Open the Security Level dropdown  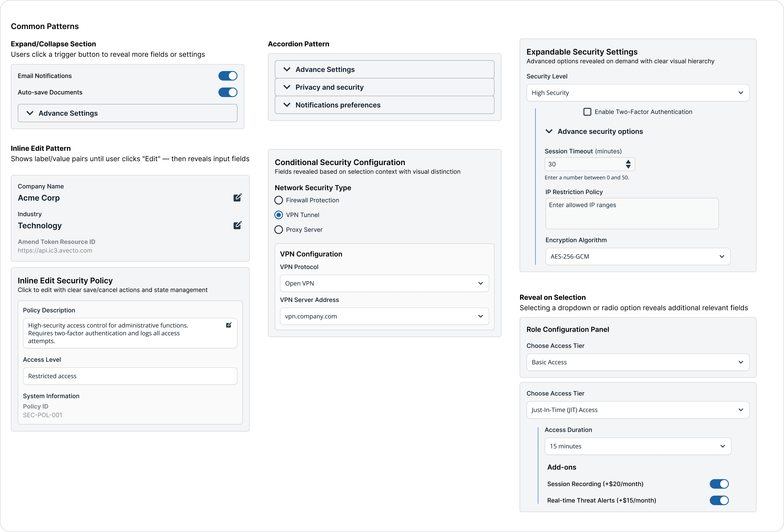click(638, 93)
